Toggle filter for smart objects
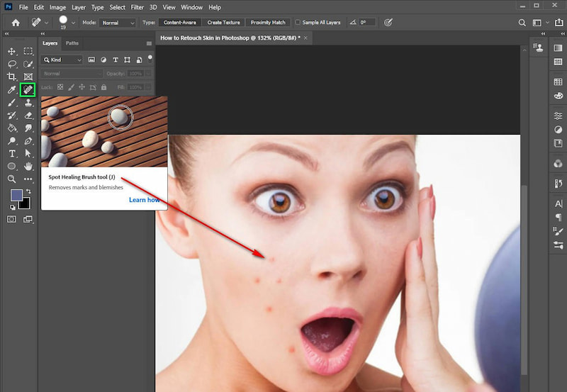 click(139, 60)
